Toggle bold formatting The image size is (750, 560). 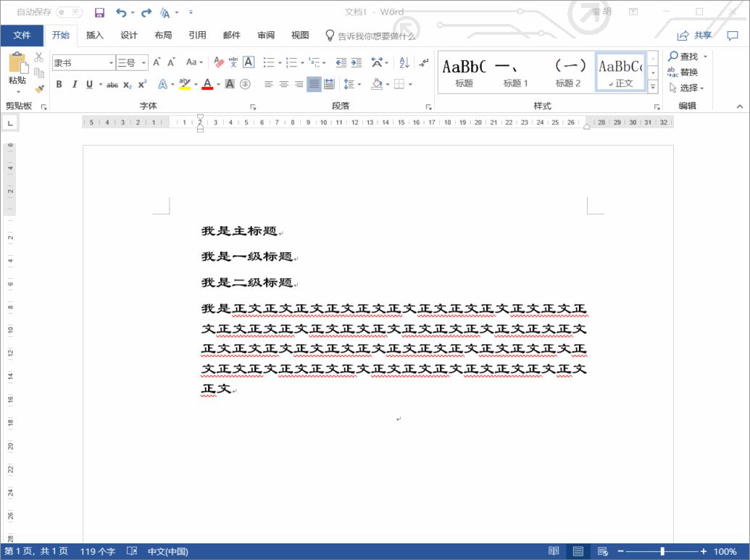click(x=58, y=85)
